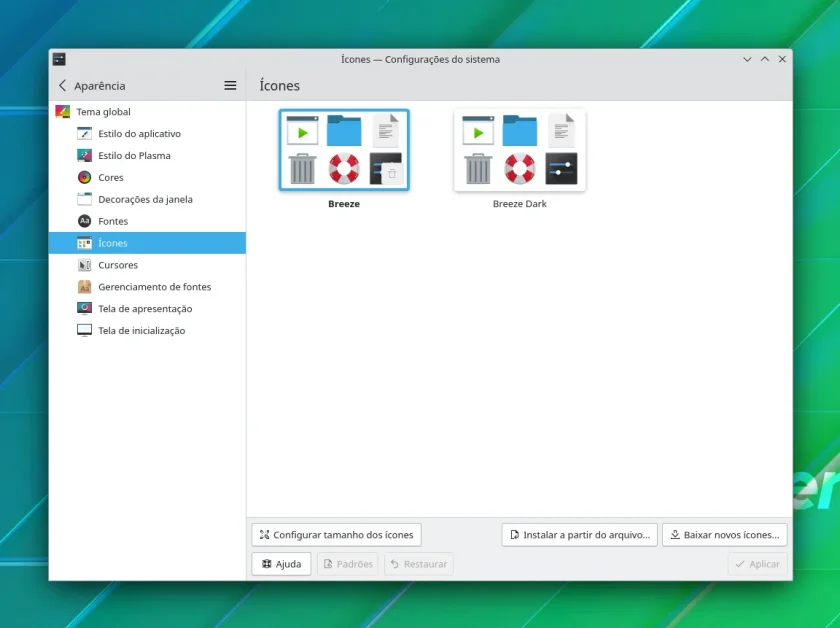
Task: Click the Fontes Aa icon
Action: [85, 221]
